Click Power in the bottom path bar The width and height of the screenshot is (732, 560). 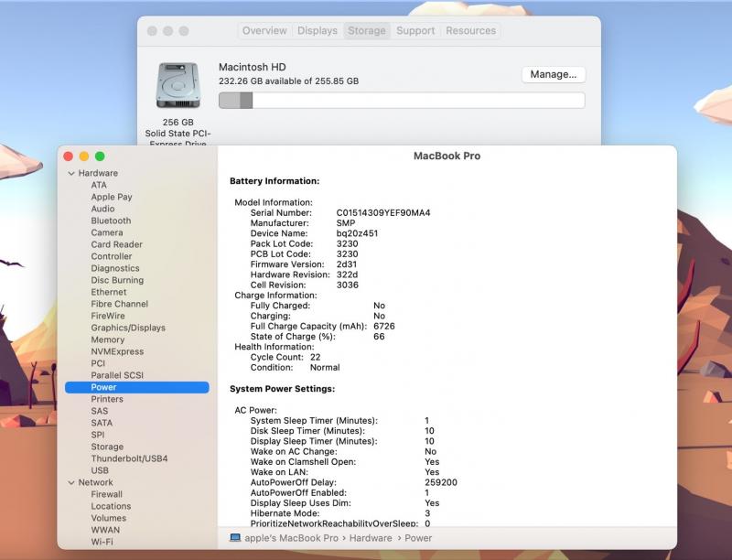point(418,538)
